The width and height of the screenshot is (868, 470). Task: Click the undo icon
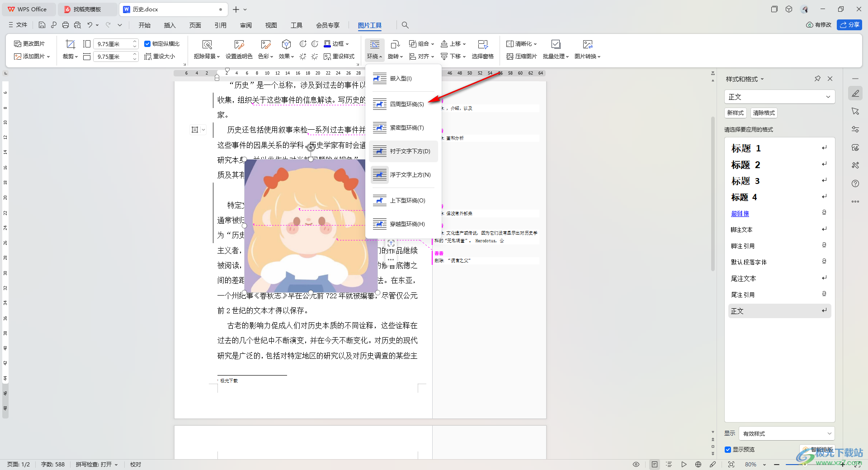pos(90,25)
